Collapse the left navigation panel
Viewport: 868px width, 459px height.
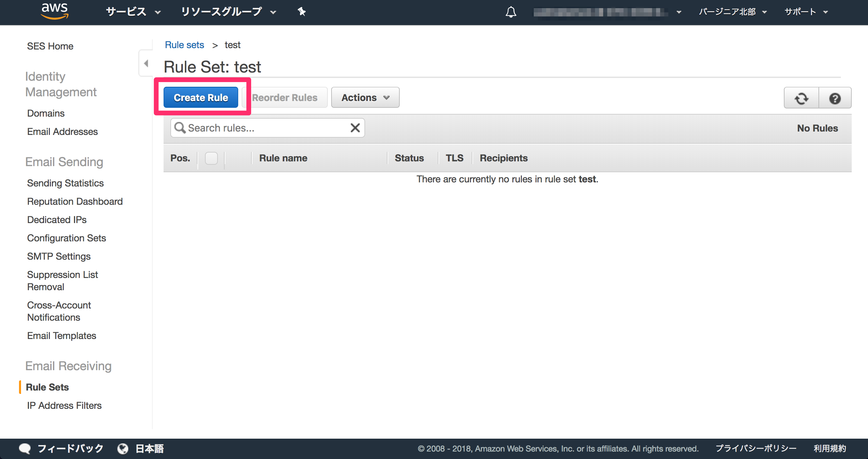146,63
